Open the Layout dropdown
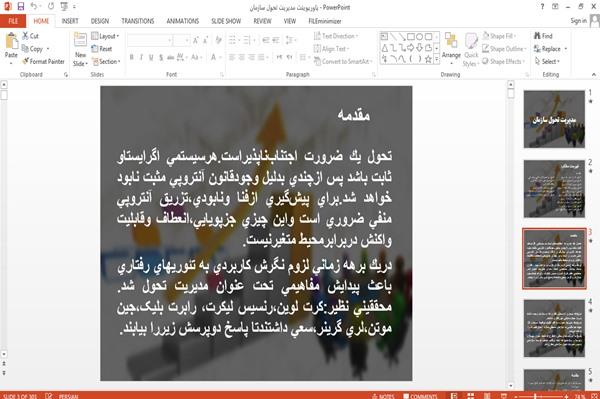Image resolution: width=600 pixels, height=399 pixels. tap(105, 36)
